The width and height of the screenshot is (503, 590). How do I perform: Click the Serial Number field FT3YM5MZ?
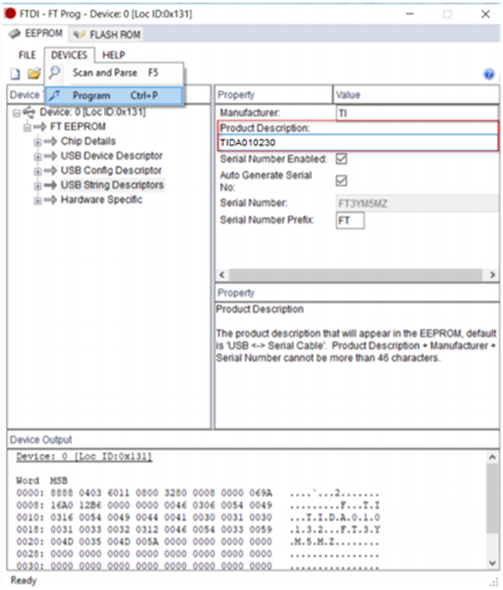point(416,204)
